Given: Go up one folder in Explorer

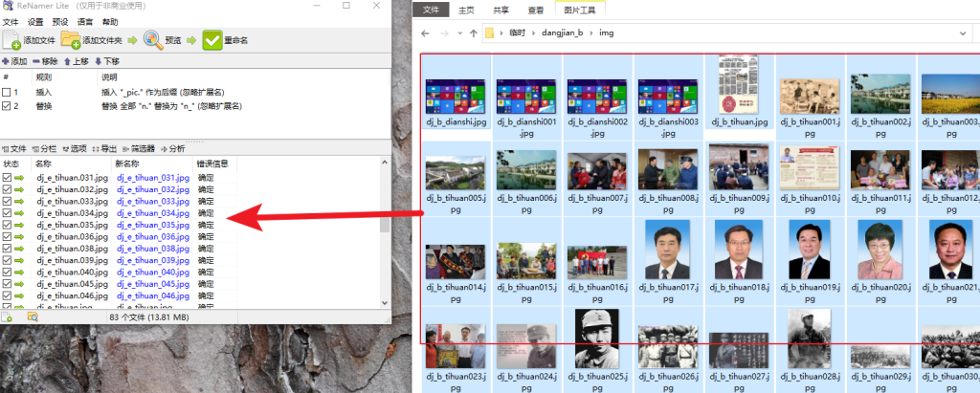Looking at the screenshot, I should [x=474, y=33].
